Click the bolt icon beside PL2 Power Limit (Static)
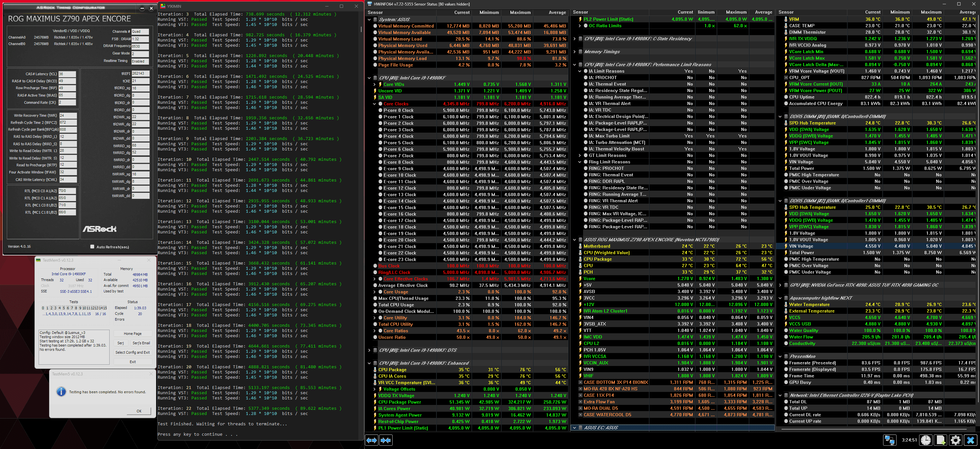Screen dimensions: 980x449 (x=580, y=19)
